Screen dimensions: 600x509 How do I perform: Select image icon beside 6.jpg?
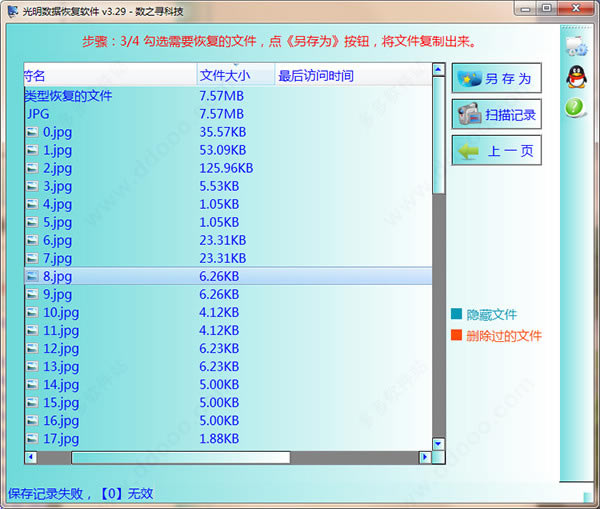tap(32, 240)
